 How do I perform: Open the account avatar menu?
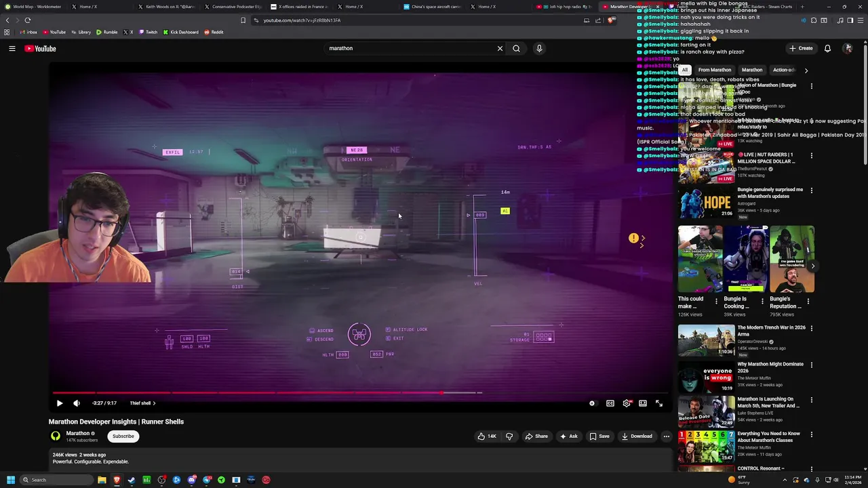coord(848,48)
